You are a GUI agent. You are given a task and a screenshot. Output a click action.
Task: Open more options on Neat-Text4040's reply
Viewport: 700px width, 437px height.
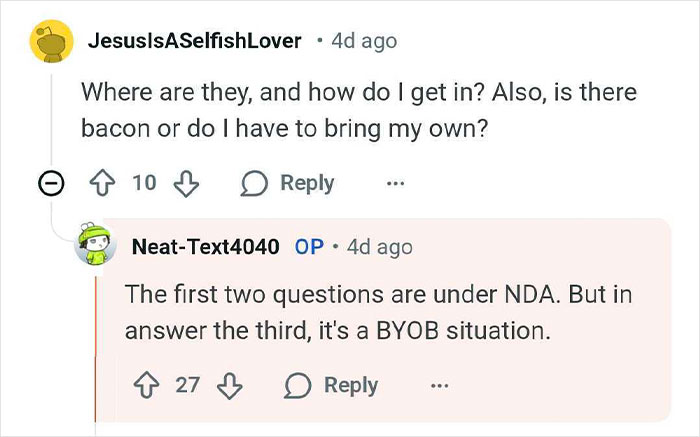438,385
